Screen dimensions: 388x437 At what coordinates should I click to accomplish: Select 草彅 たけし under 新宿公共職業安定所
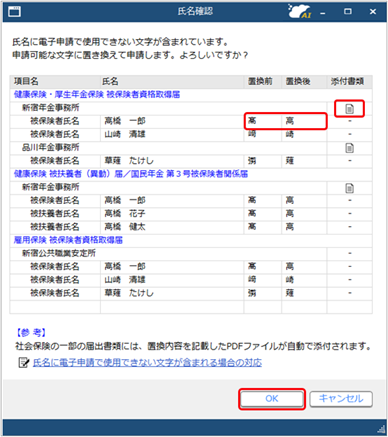pos(129,293)
